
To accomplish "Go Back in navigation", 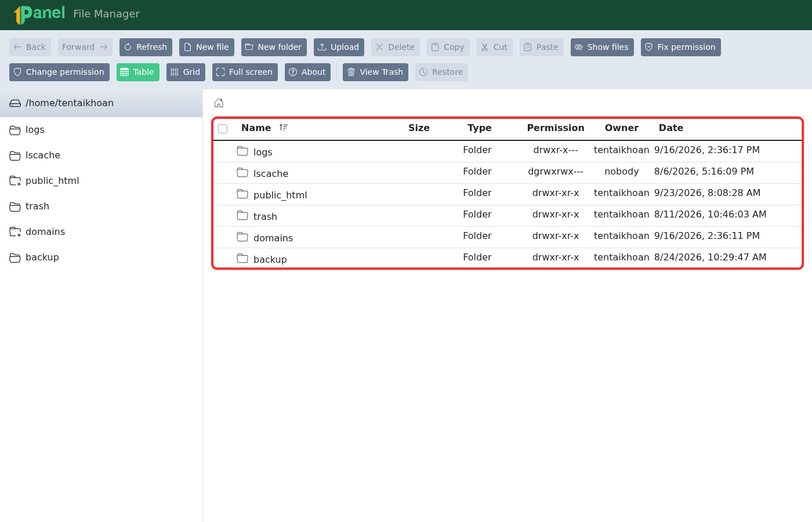I will coord(30,47).
